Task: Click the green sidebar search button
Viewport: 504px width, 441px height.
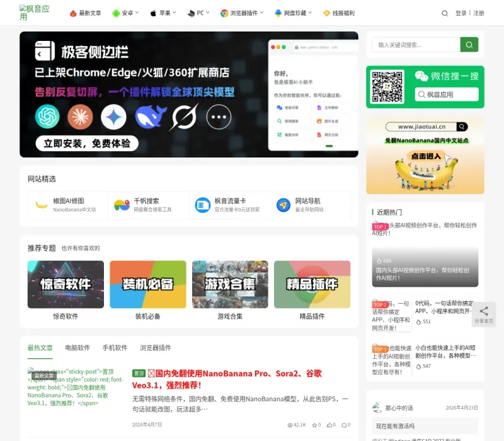Action: point(469,45)
